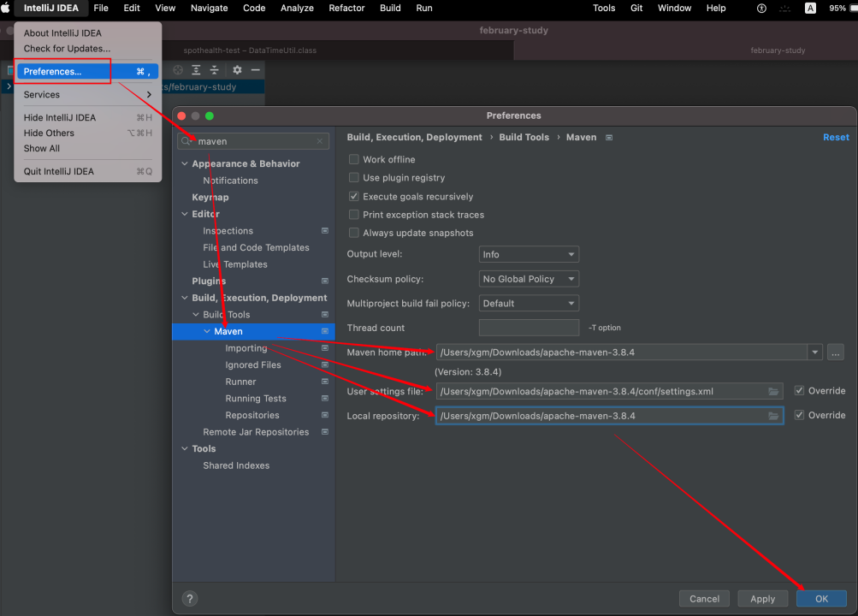Screen dimensions: 858x616
Task: Click the Thread count input field
Action: click(x=529, y=328)
